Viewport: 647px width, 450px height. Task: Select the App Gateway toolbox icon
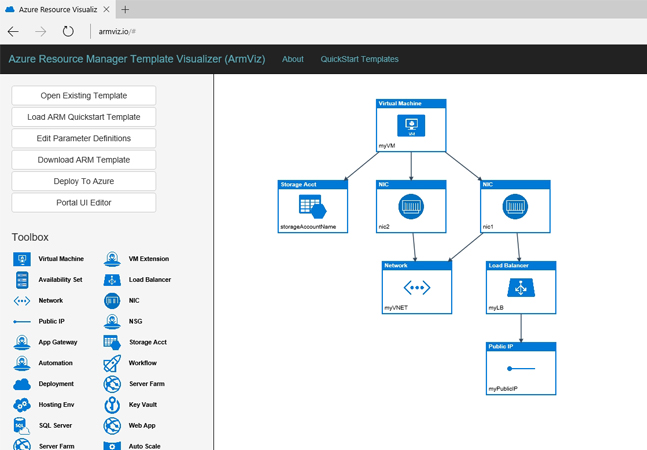click(22, 342)
